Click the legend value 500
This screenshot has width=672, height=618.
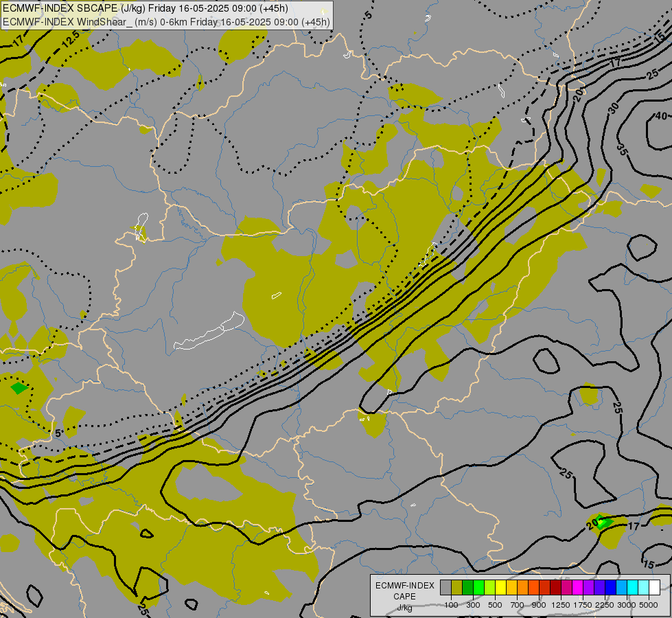tap(495, 605)
